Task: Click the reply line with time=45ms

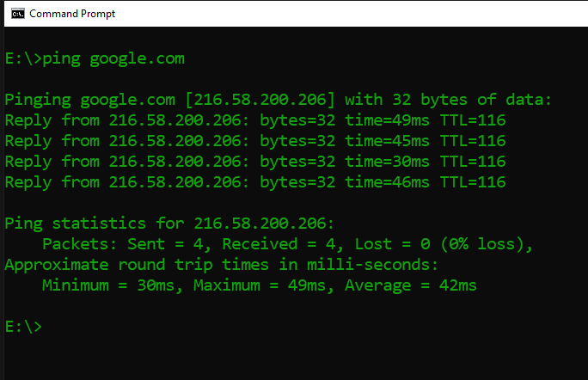Action: point(255,141)
